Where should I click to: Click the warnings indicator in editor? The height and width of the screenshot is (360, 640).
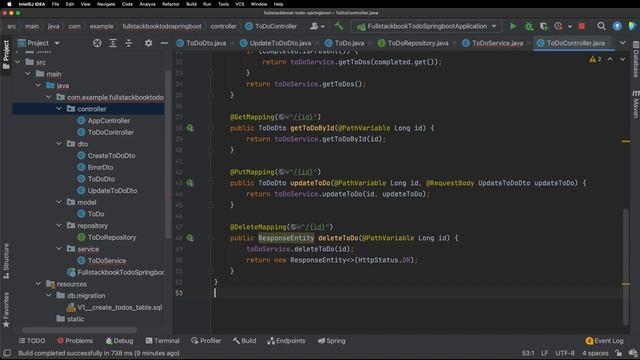(595, 59)
